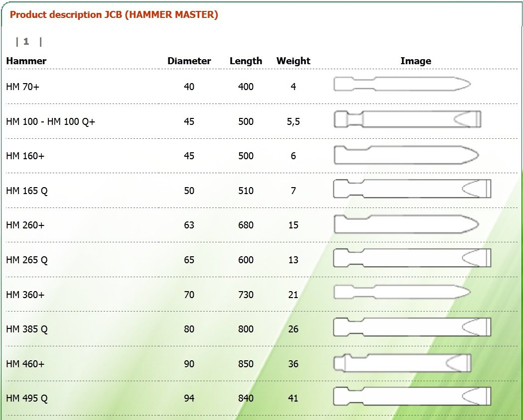Select the Diameter column header

pos(189,61)
